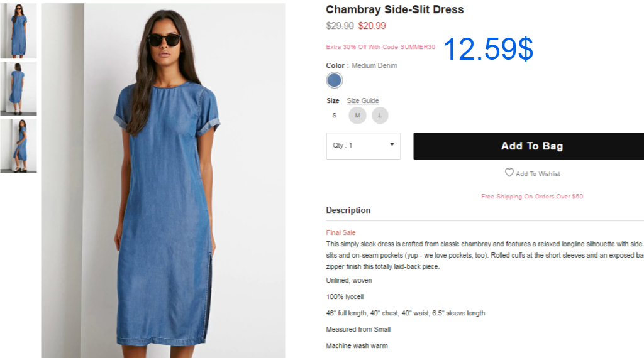644x358 pixels.
Task: Click the Description section heading
Action: point(348,210)
